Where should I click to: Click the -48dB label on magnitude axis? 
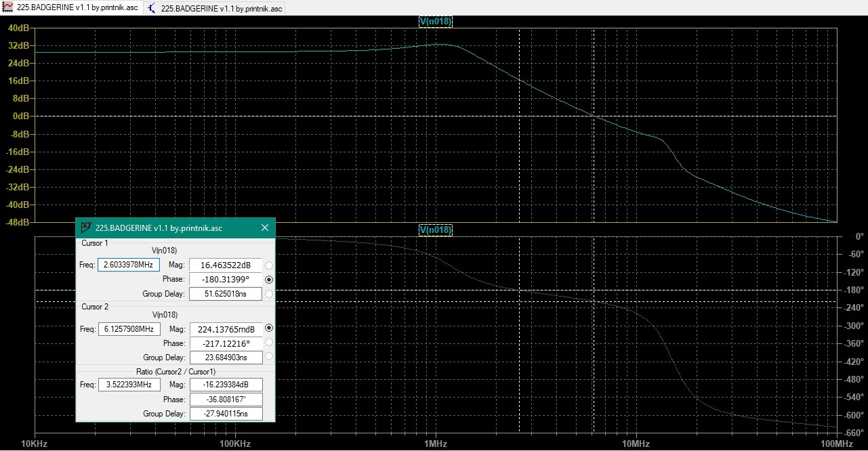[x=17, y=222]
